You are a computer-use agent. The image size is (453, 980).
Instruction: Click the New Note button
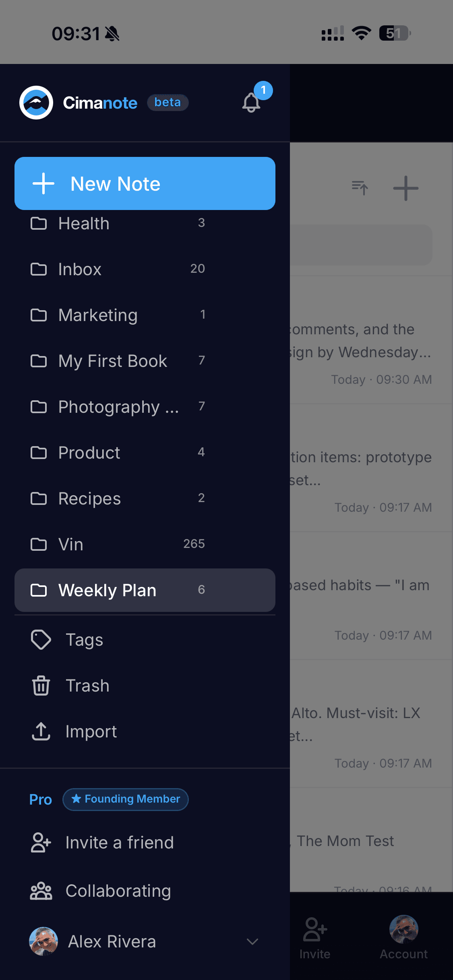[145, 183]
